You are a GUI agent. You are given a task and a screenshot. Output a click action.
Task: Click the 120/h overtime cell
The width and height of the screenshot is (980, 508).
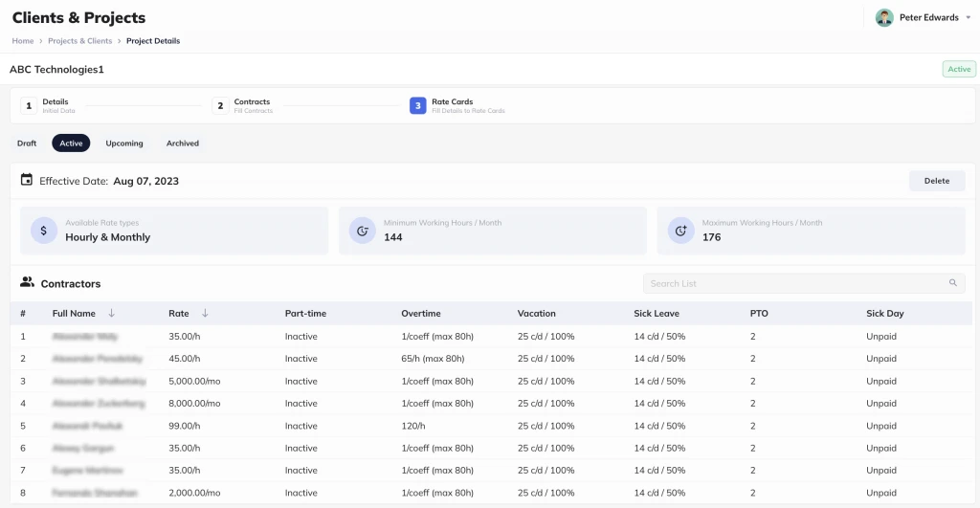[413, 426]
